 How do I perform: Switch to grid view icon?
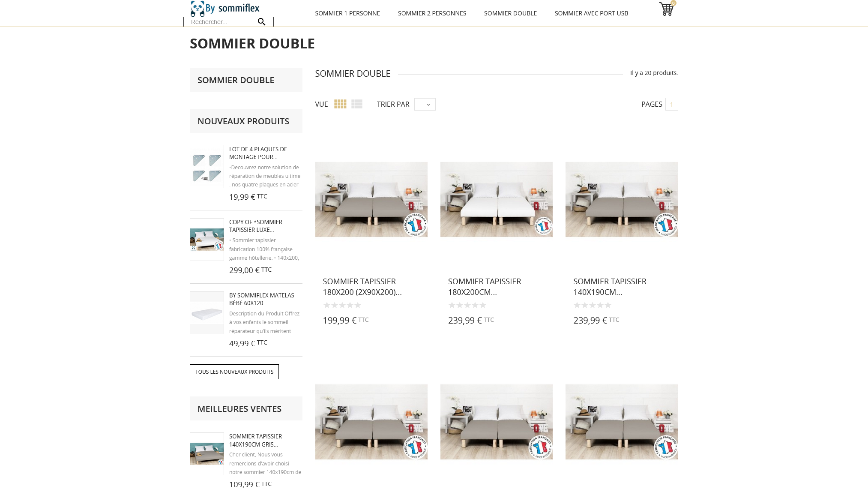tap(340, 104)
